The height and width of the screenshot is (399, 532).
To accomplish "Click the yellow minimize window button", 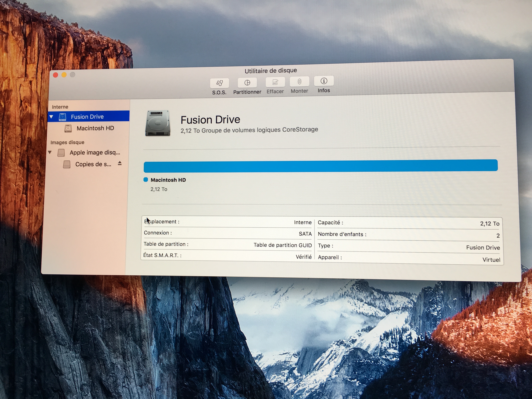I will pos(64,75).
